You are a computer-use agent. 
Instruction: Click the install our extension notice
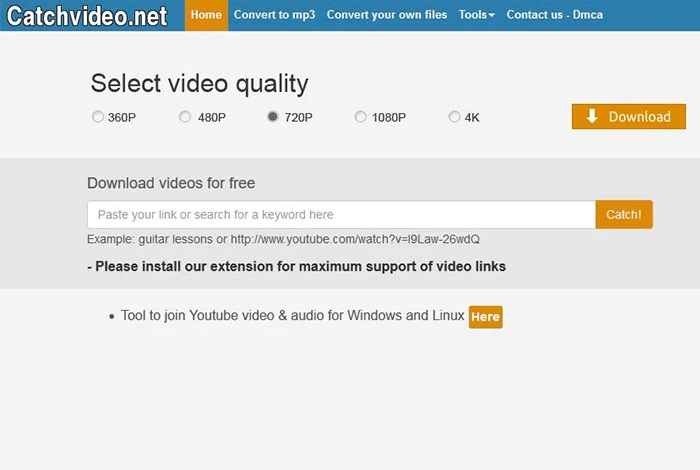[x=297, y=267]
